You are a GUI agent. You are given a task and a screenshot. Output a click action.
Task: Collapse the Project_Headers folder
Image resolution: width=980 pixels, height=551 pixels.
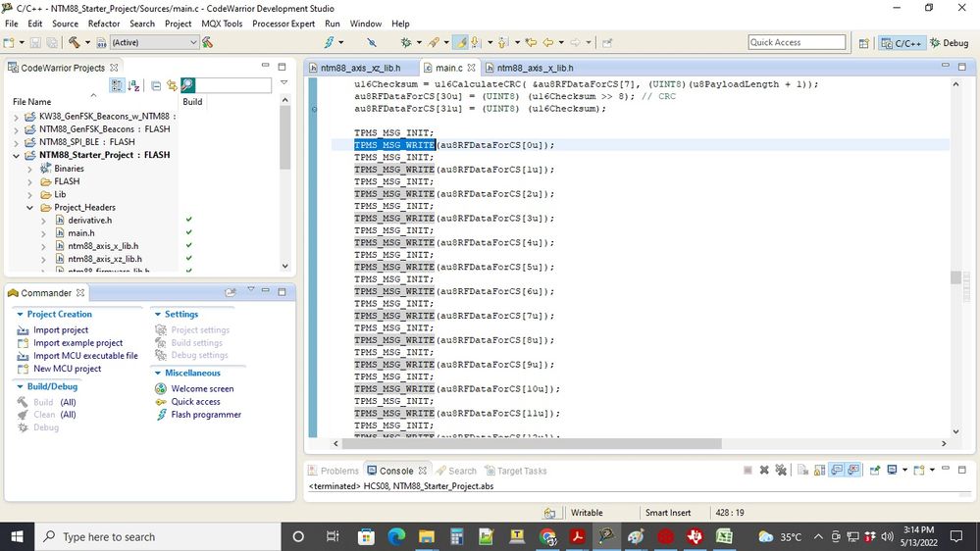(29, 208)
